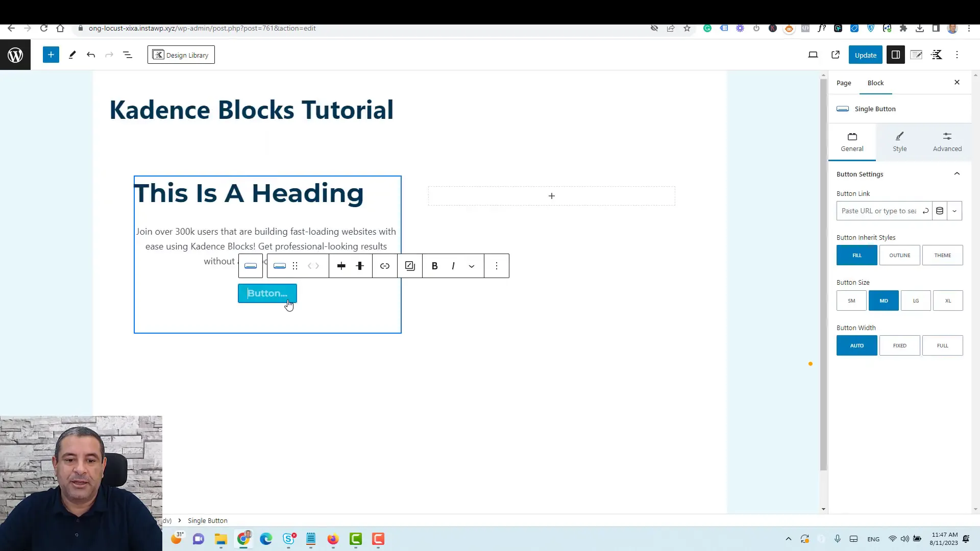Image resolution: width=980 pixels, height=551 pixels.
Task: Open block options three-dot menu
Action: 497,266
